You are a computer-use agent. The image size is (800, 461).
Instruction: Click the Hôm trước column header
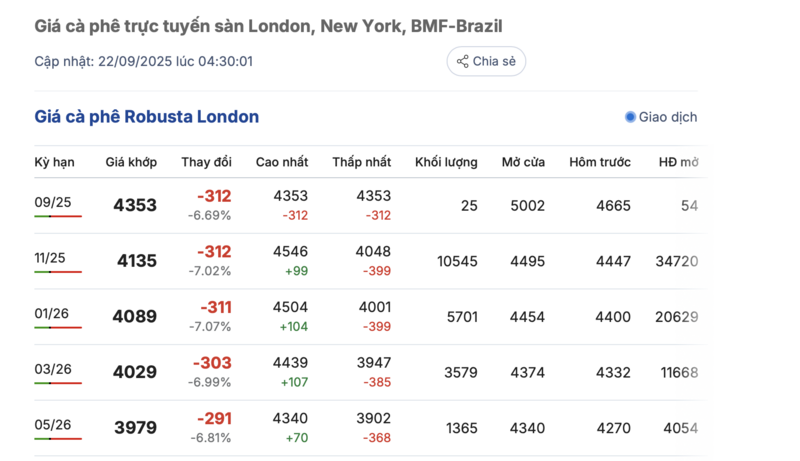pos(600,162)
